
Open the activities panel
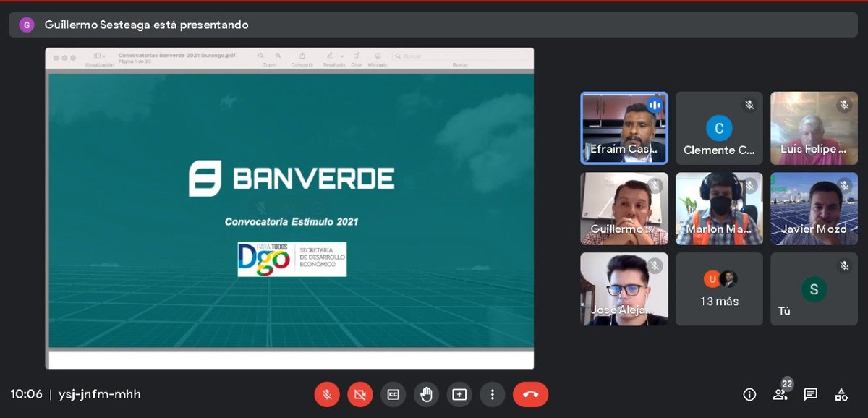pyautogui.click(x=841, y=394)
